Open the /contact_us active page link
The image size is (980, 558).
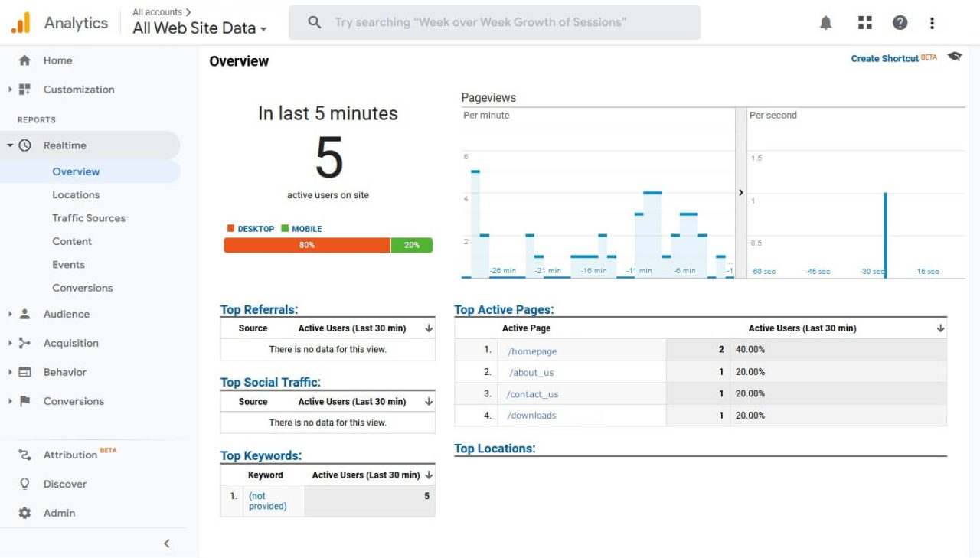tap(532, 394)
